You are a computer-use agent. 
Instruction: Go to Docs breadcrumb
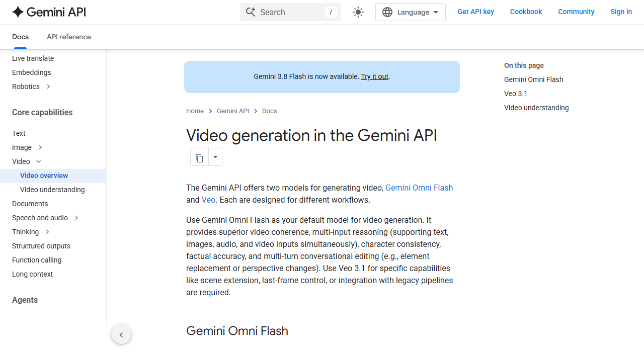click(270, 111)
